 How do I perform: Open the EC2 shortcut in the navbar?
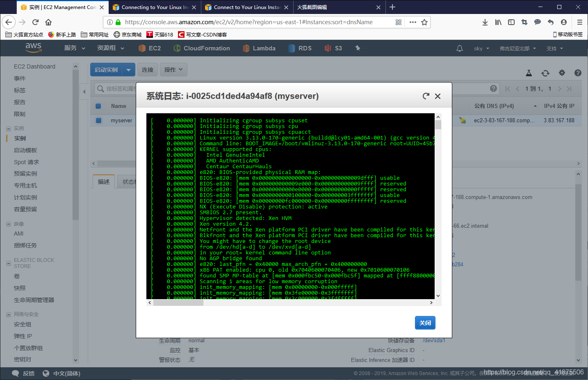pyautogui.click(x=150, y=48)
